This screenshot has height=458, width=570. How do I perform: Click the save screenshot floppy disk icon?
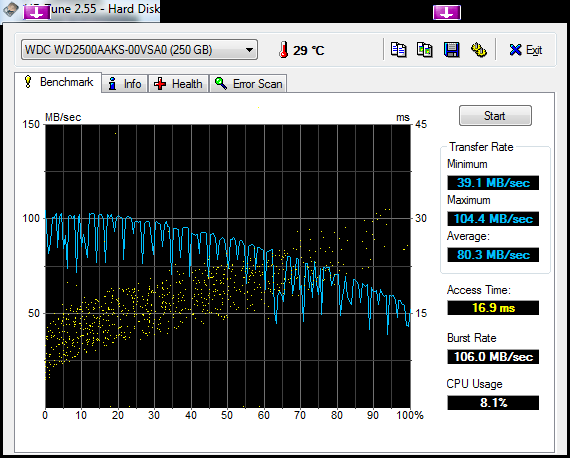coord(451,49)
